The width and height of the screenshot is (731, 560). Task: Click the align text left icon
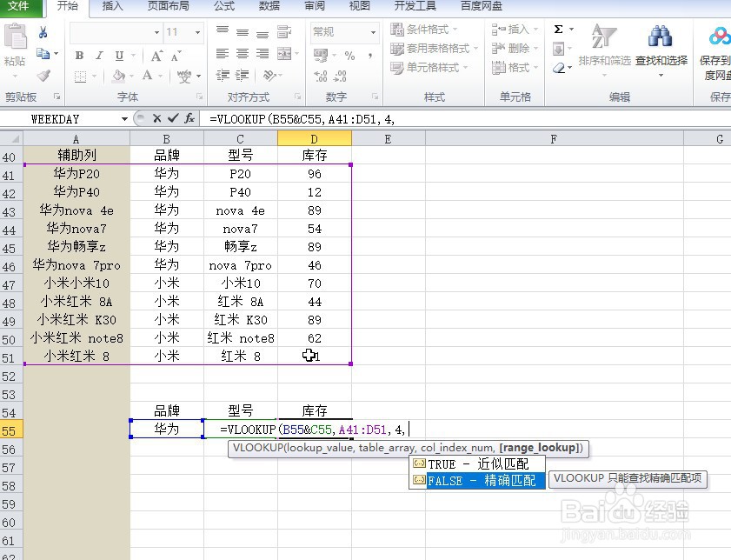point(223,54)
